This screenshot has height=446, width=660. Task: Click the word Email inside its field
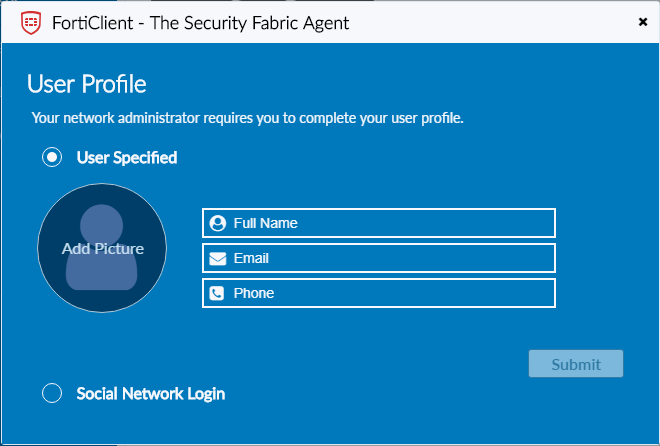point(252,258)
